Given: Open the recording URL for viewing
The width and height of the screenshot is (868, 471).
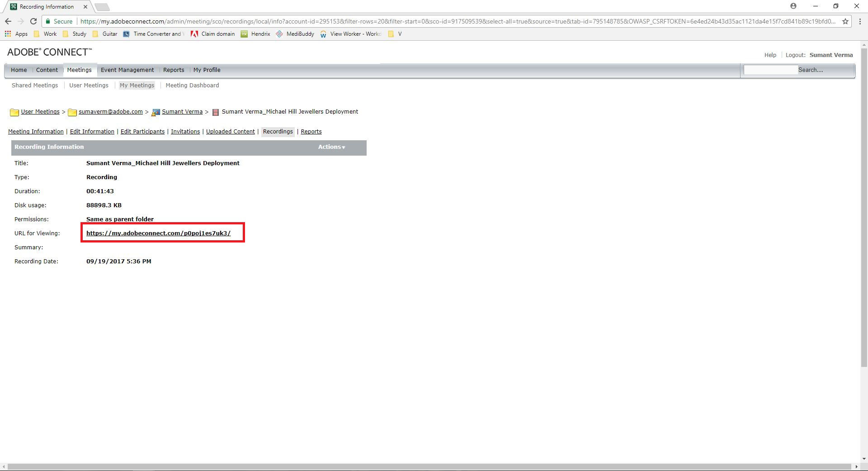Looking at the screenshot, I should point(158,233).
